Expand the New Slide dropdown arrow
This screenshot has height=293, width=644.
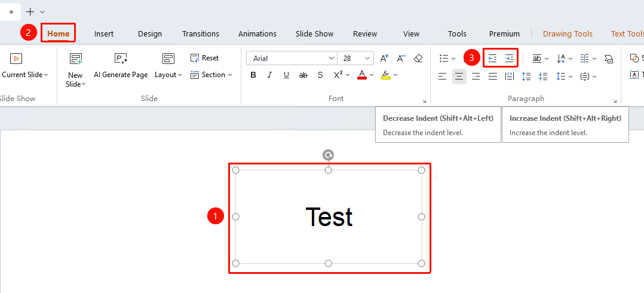click(84, 84)
